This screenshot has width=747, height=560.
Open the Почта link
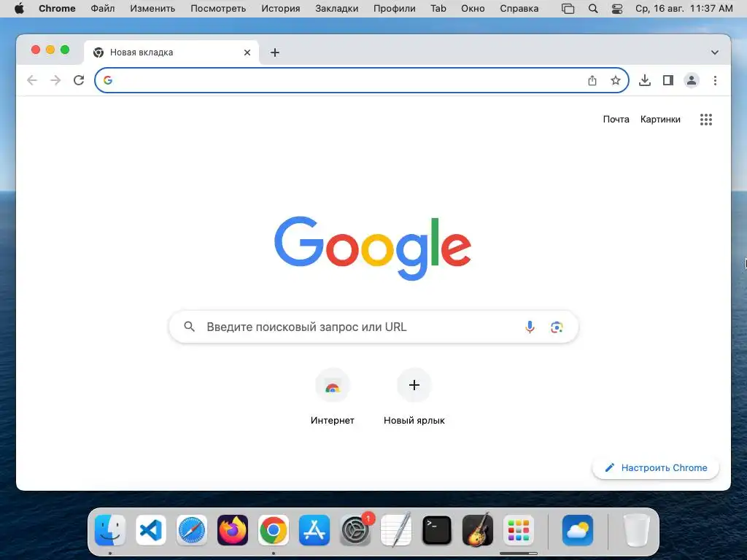pos(616,120)
